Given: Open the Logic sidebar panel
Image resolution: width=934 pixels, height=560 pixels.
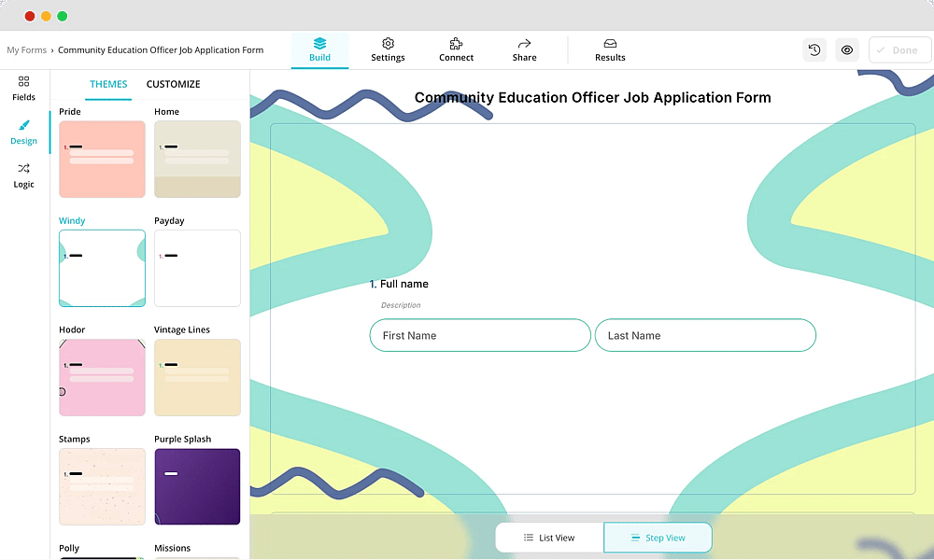Looking at the screenshot, I should [24, 175].
